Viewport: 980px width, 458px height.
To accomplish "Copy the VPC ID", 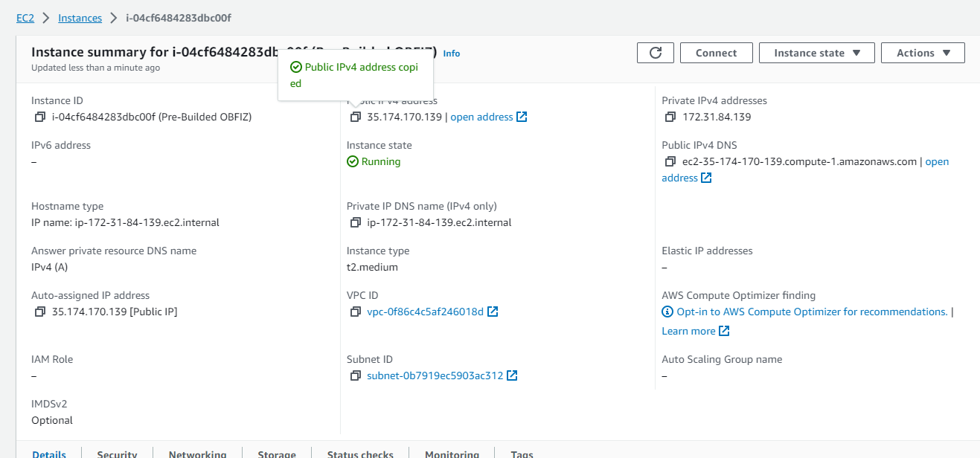I will pyautogui.click(x=356, y=312).
